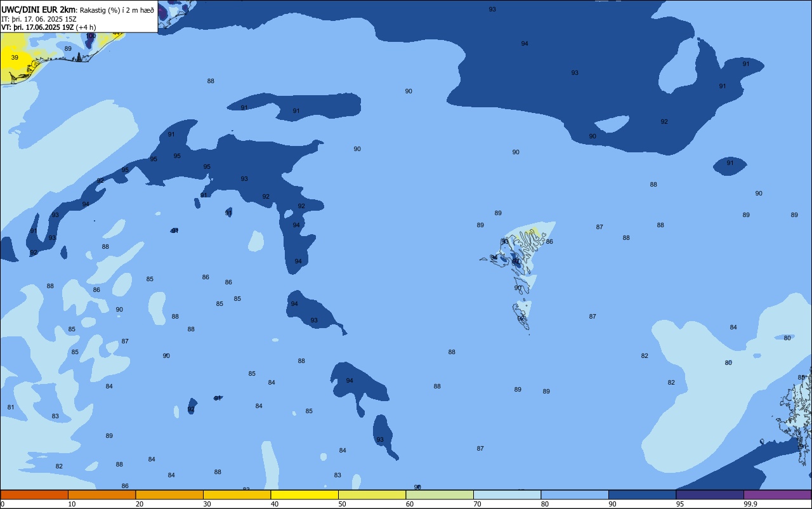Click the 39 value in the yellow area
Screen dimensions: 812x509
[x=15, y=58]
